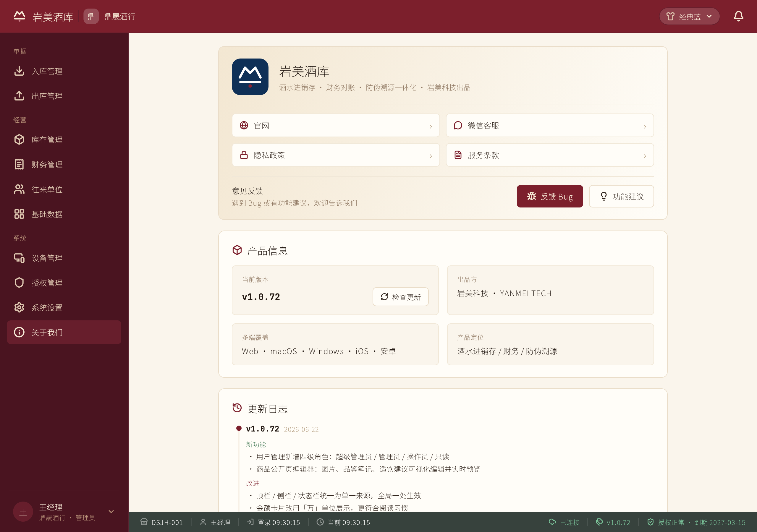Viewport: 757px width, 532px height.
Task: Click the v1.0.72 timeline dot in 更新日志
Action: [x=239, y=428]
